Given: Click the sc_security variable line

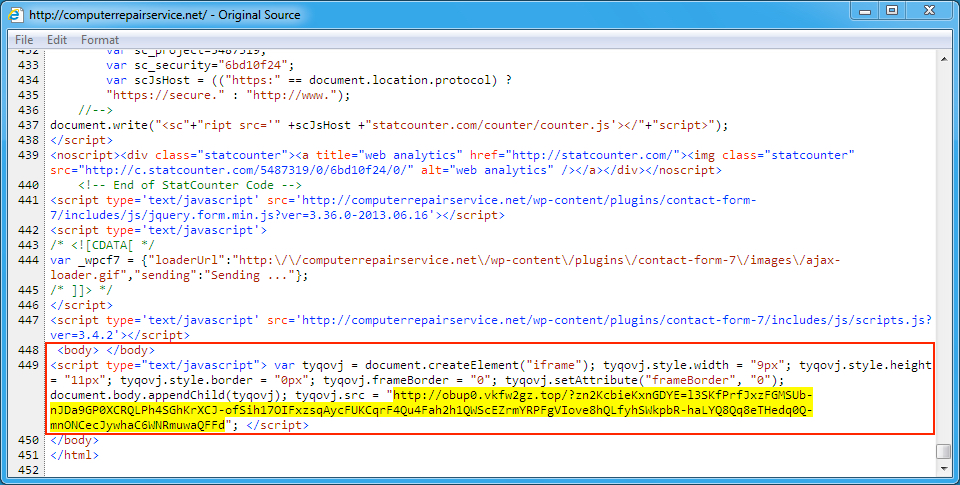Looking at the screenshot, I should point(200,65).
